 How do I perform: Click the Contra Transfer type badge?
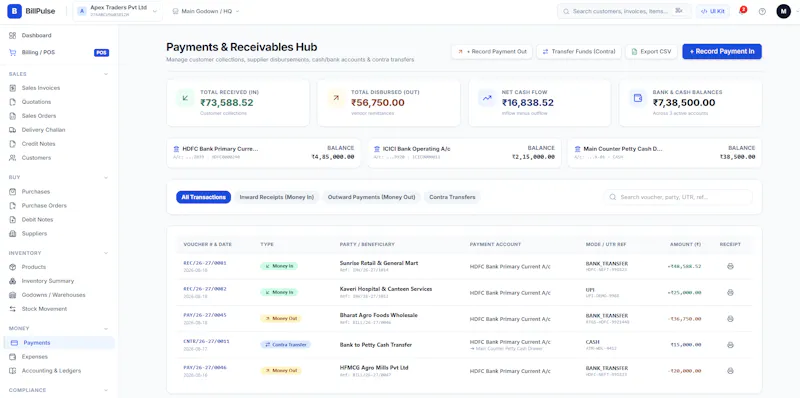285,345
